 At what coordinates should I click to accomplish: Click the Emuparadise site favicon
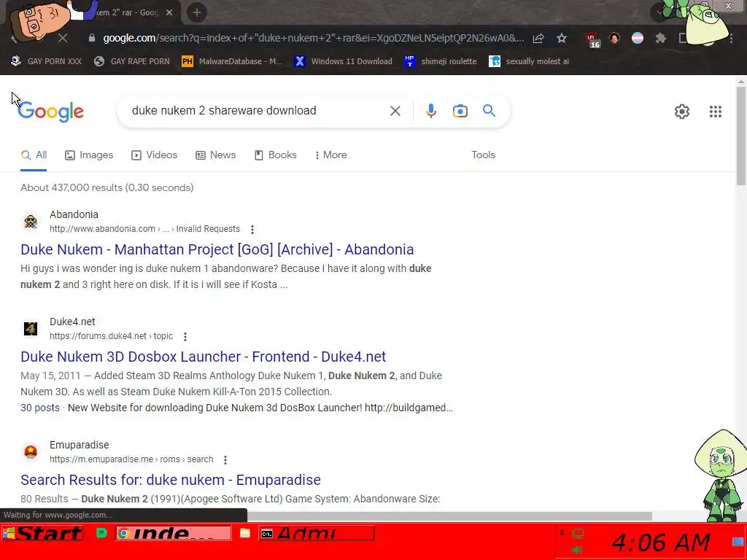(x=31, y=451)
